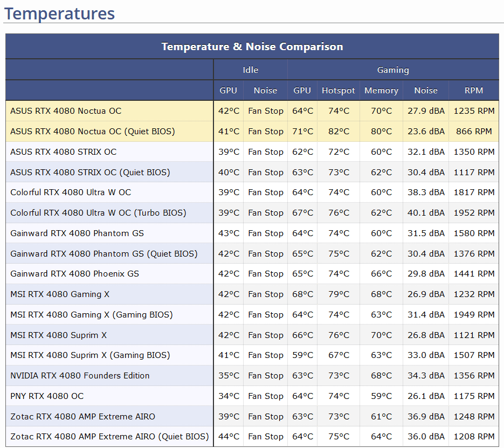The image size is (504, 448).
Task: Click the PNY RTX 4080 OC row name
Action: point(47,396)
